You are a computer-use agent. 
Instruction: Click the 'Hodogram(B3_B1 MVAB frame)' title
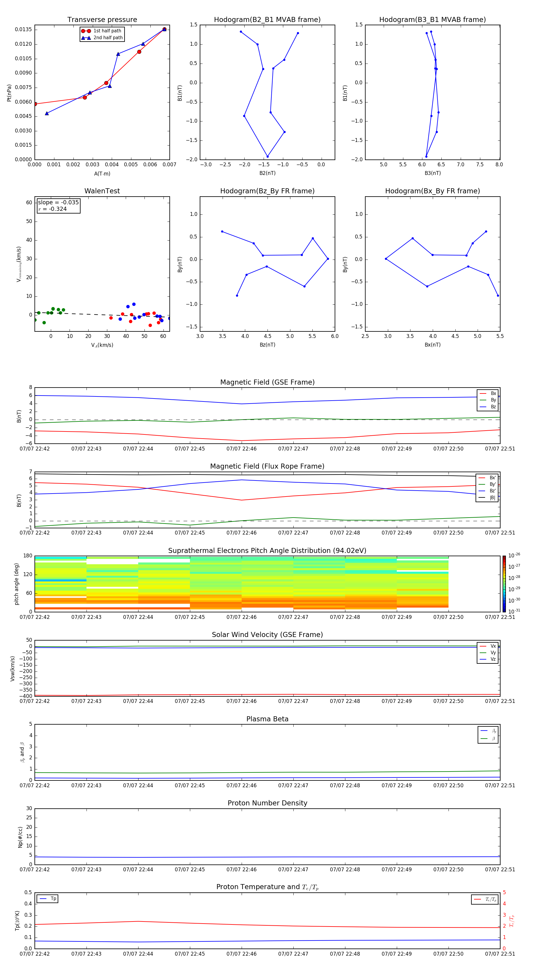point(432,20)
